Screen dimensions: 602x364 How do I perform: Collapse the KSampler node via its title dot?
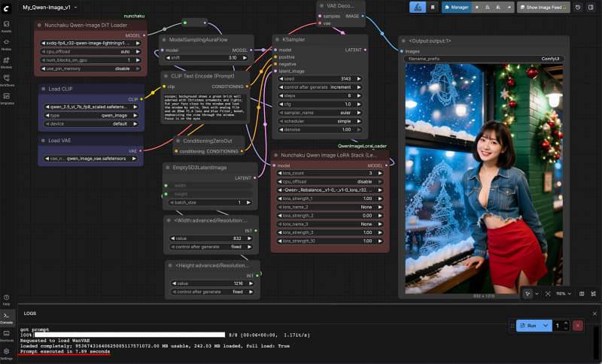[x=278, y=40]
